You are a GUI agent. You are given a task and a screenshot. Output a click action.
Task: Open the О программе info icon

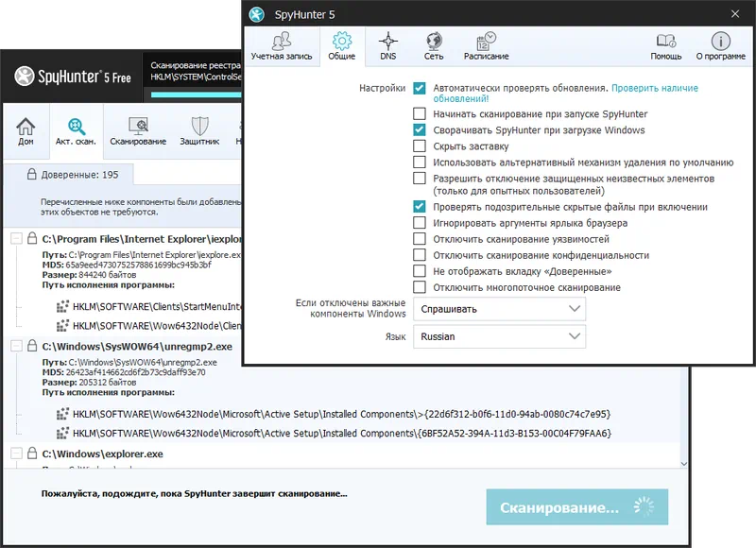721,46
